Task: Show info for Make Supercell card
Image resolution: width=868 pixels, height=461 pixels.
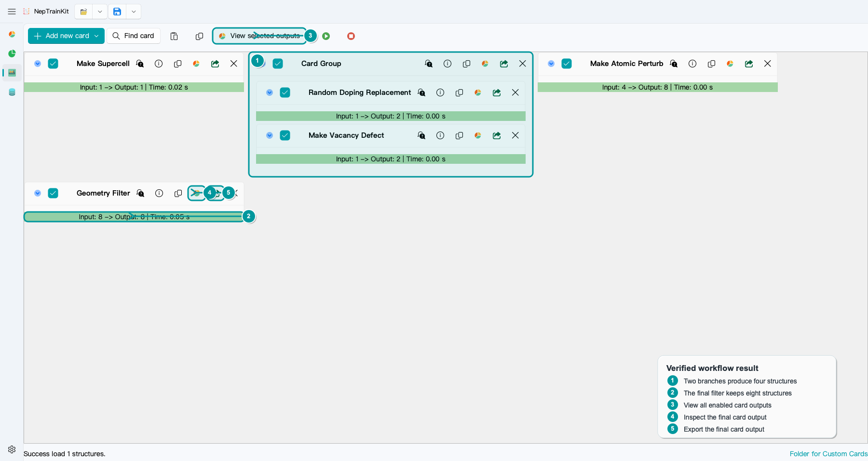Action: 159,64
